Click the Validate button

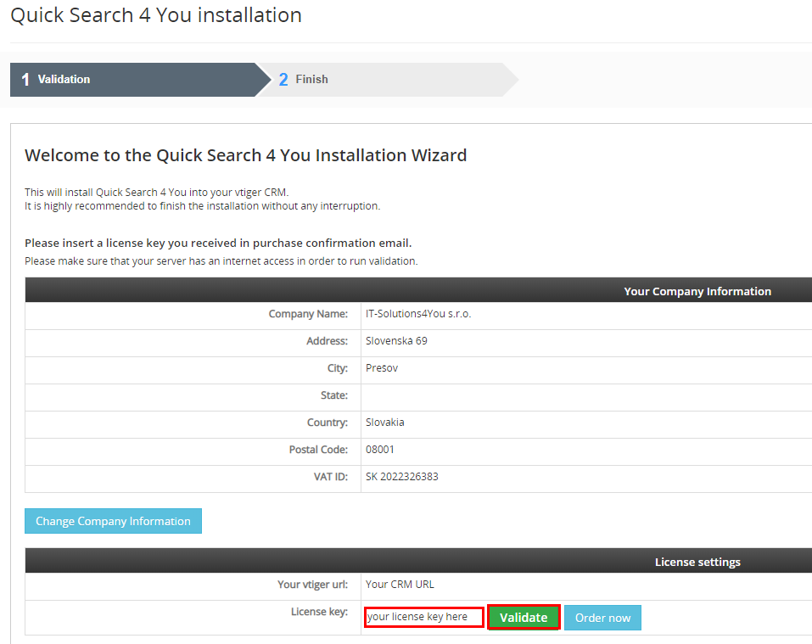tap(524, 618)
